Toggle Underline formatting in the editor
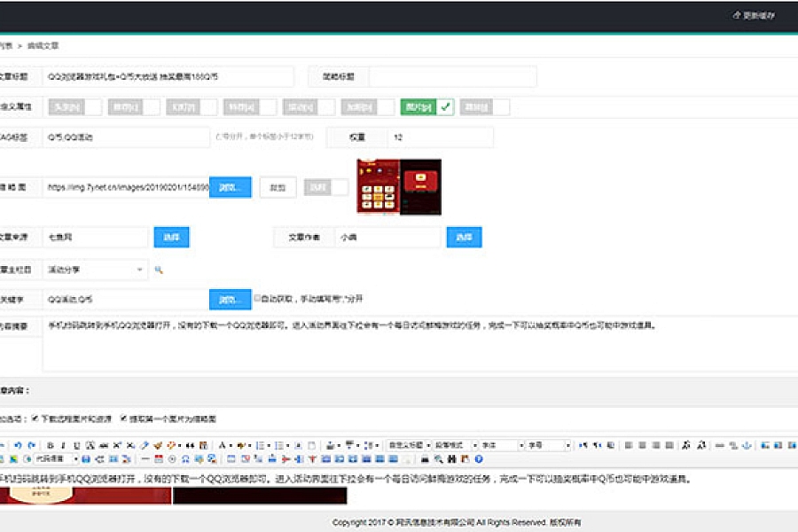Viewport: 798px width, 532px height. coord(76,445)
